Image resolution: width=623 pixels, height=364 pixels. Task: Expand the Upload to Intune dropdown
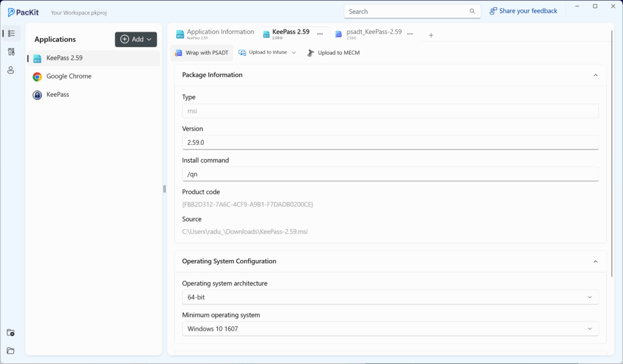tap(294, 53)
